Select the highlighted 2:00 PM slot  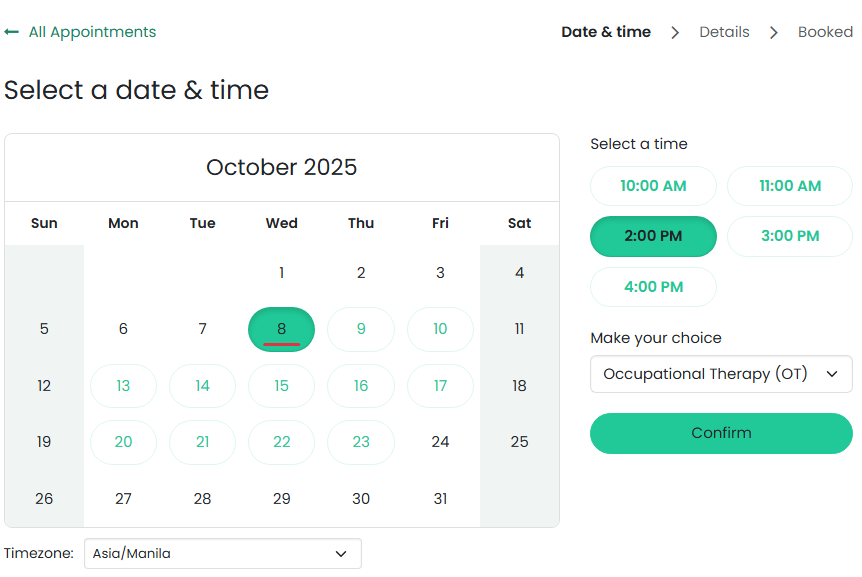pyautogui.click(x=653, y=236)
